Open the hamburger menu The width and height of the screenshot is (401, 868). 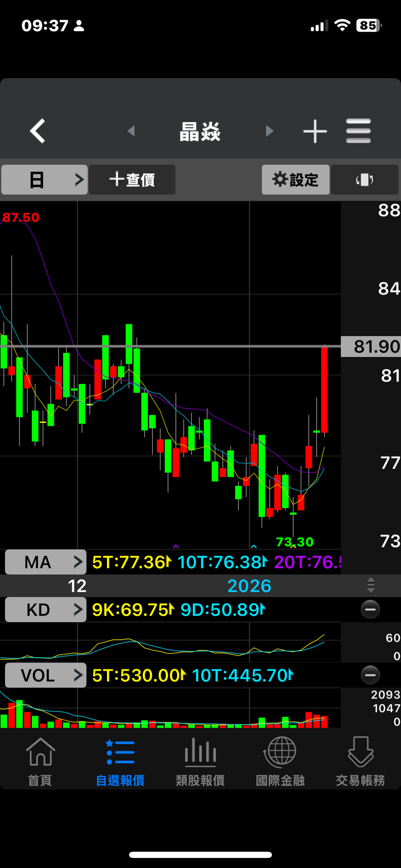tap(358, 131)
